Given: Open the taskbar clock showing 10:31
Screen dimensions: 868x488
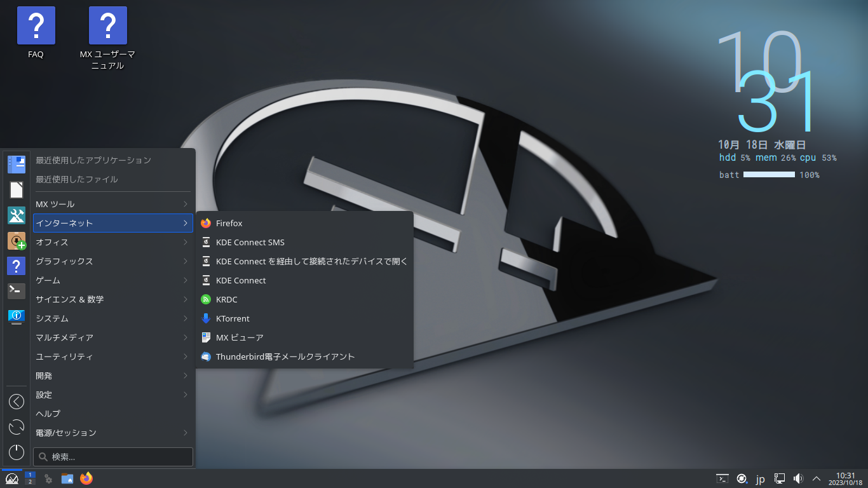Looking at the screenshot, I should [x=846, y=478].
